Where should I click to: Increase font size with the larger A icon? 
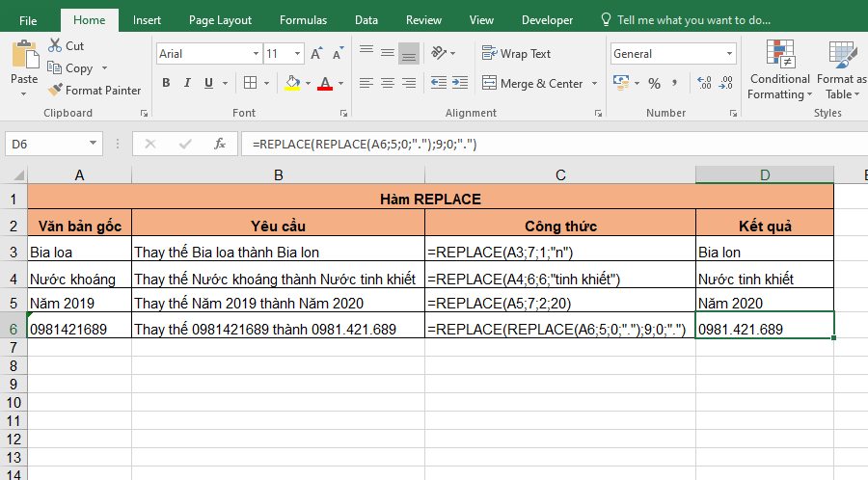click(x=315, y=54)
